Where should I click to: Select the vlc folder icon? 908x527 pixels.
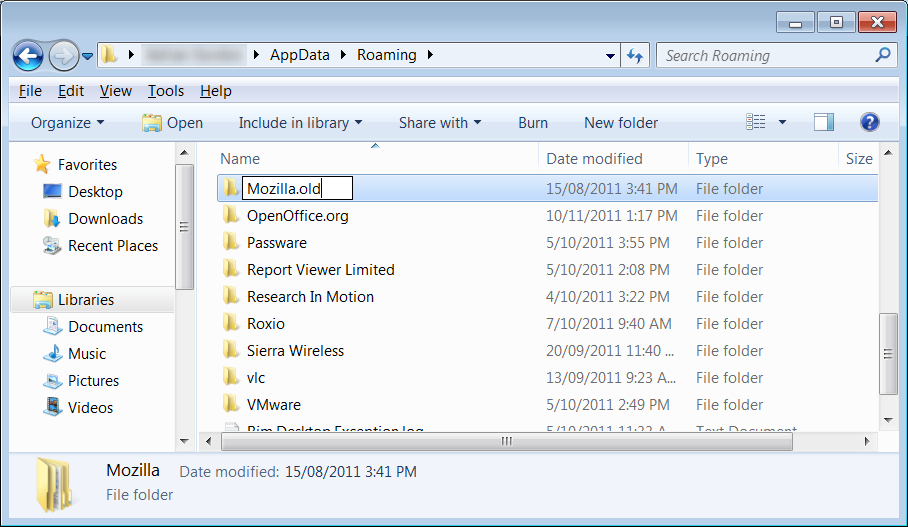click(230, 378)
